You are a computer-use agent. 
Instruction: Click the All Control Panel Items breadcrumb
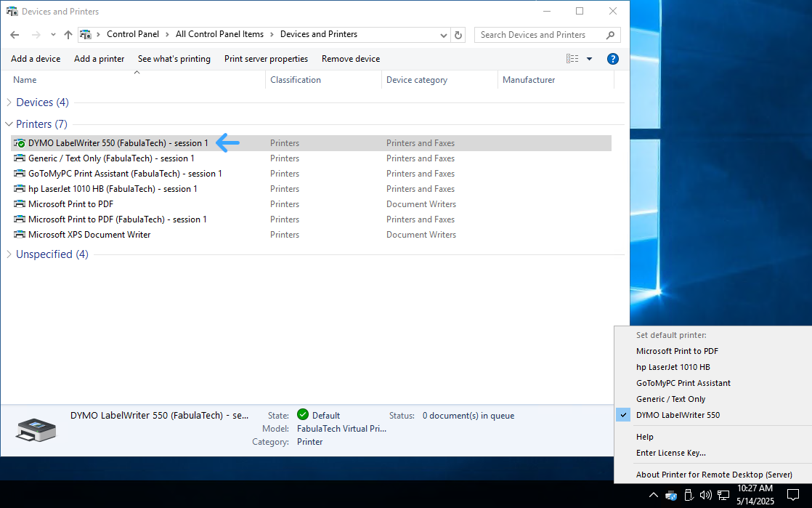tap(219, 34)
